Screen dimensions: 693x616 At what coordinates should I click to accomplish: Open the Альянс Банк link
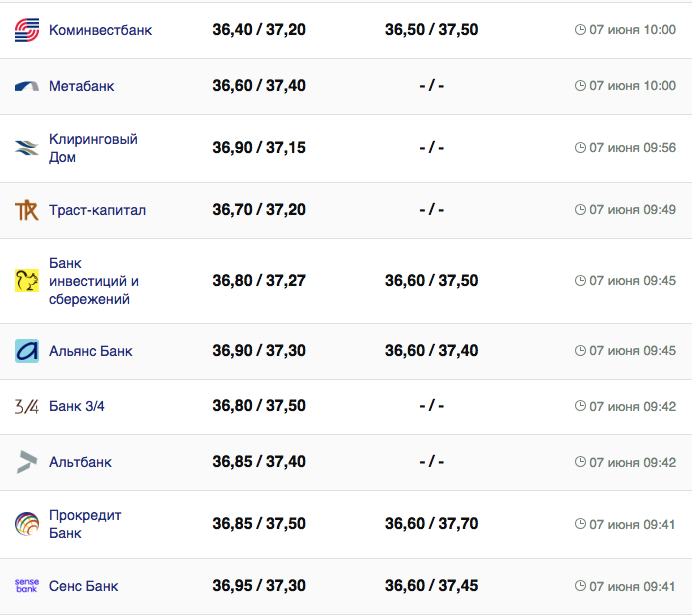point(90,351)
